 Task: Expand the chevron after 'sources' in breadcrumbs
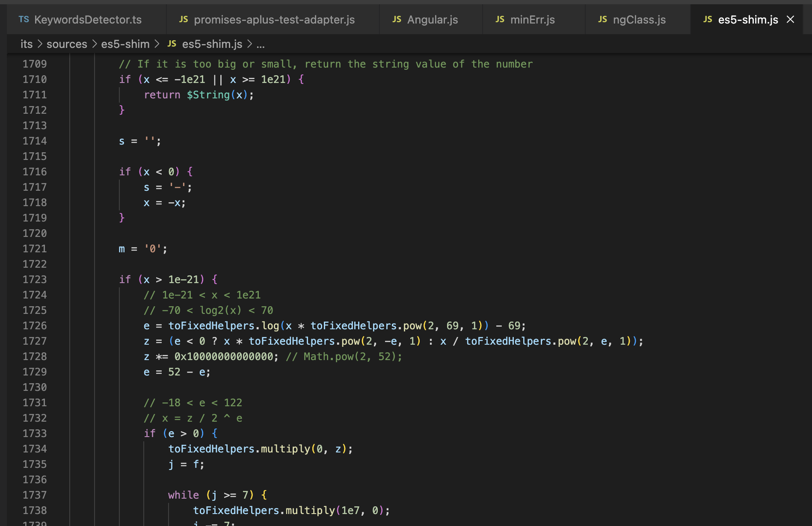point(94,44)
